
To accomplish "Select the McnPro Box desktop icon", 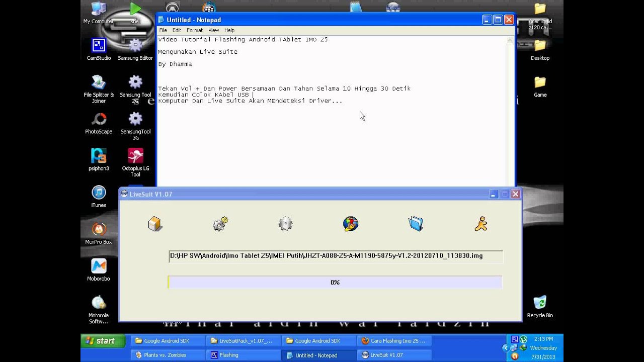I will click(99, 233).
